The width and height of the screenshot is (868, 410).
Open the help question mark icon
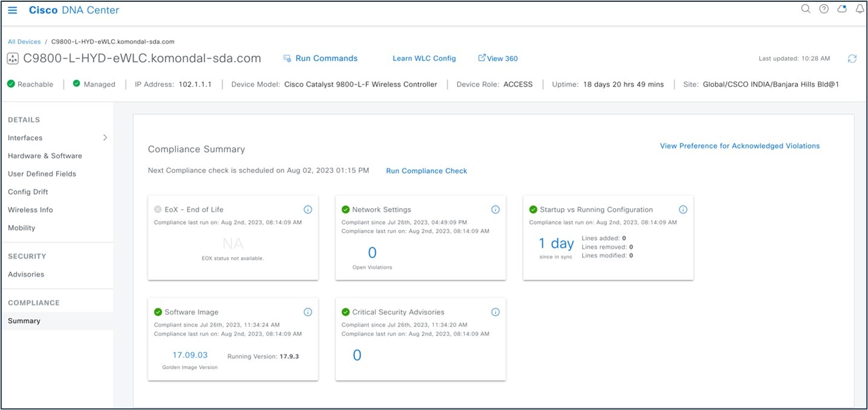pos(823,9)
